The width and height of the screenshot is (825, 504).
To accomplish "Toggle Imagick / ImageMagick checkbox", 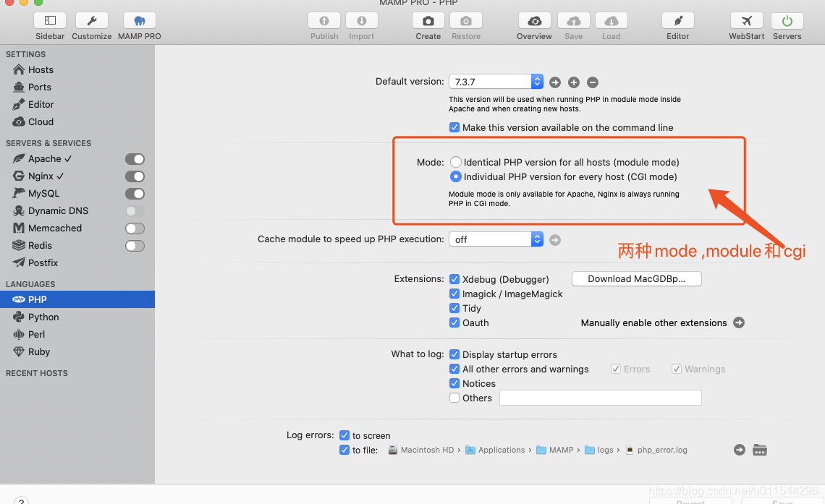I will tap(454, 294).
